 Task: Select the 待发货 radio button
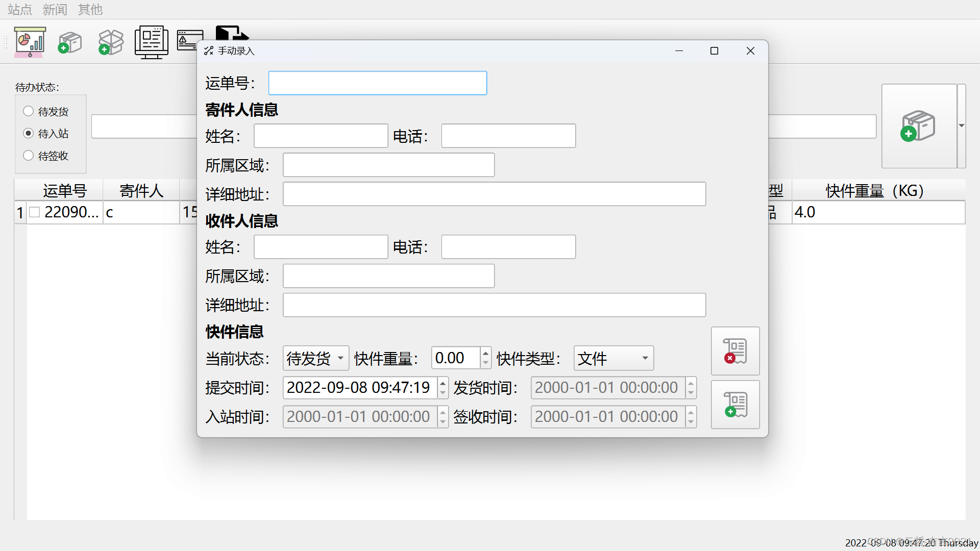pos(29,111)
